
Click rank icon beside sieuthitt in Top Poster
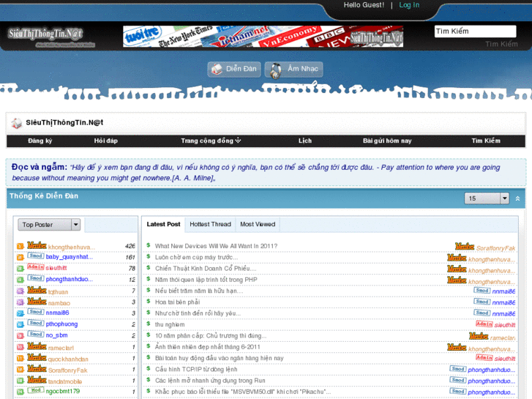(20, 268)
